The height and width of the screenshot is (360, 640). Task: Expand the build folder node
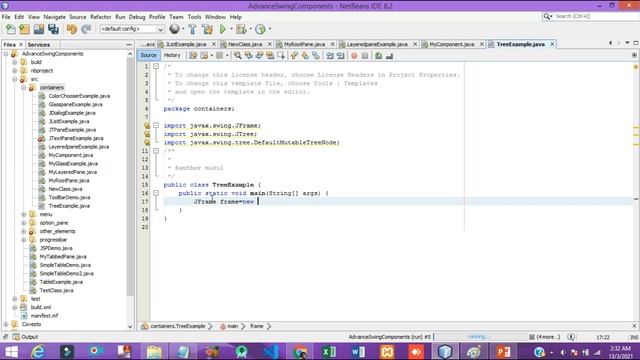(15, 62)
